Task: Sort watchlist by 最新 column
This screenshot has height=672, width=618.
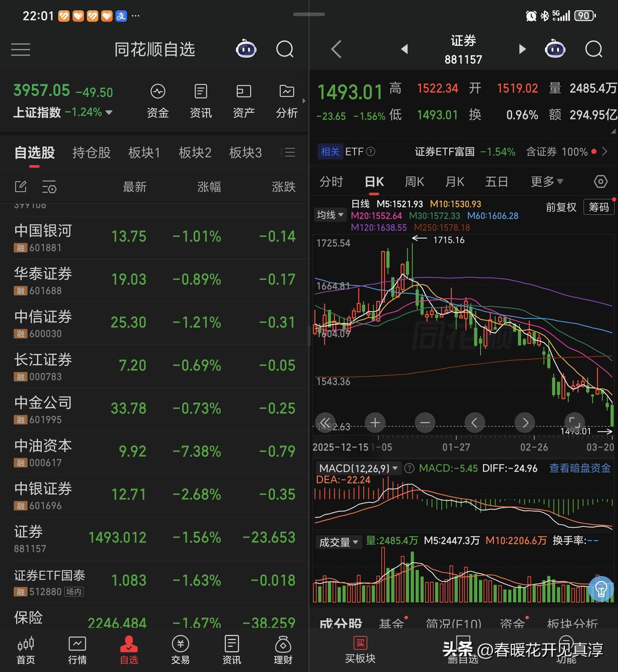Action: click(134, 187)
